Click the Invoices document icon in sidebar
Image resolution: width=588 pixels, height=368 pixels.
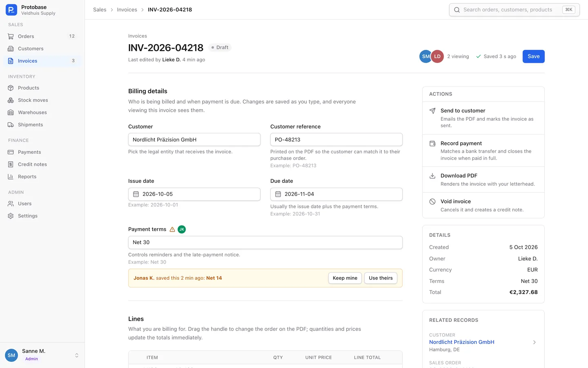click(11, 61)
